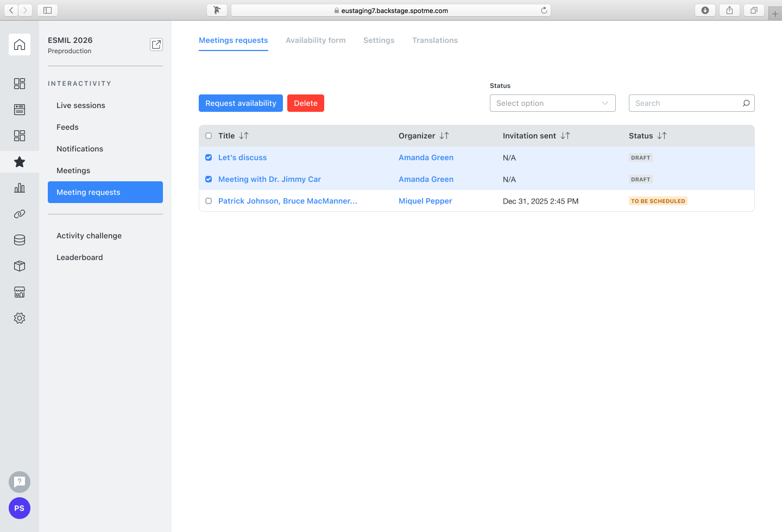
Task: Uncheck the Meeting with Dr. Jimmy Car checkbox
Action: pos(209,179)
